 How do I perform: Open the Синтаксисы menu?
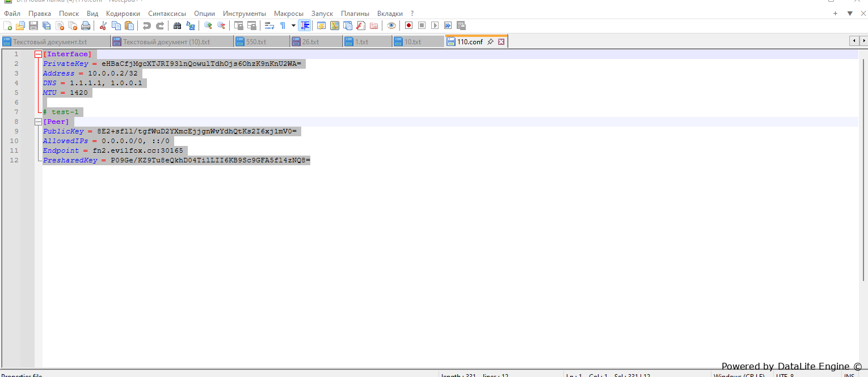tap(167, 14)
